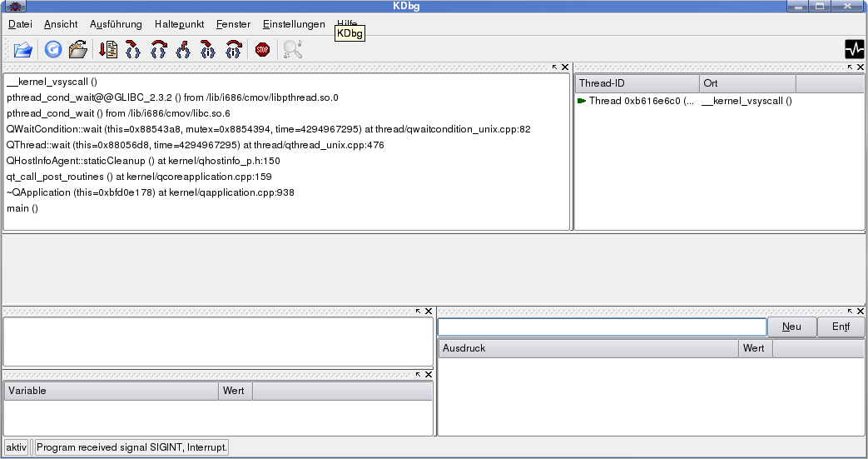Reload source with the blue circular arrow

53,50
